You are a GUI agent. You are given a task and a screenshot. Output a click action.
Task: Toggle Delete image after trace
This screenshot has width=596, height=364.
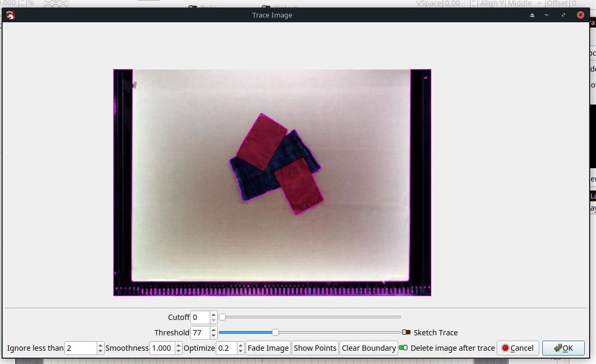point(403,348)
